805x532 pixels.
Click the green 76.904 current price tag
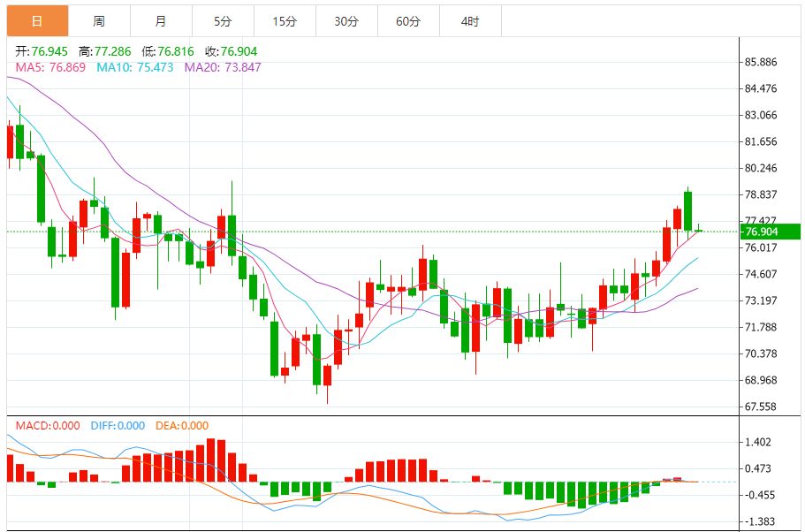[770, 232]
